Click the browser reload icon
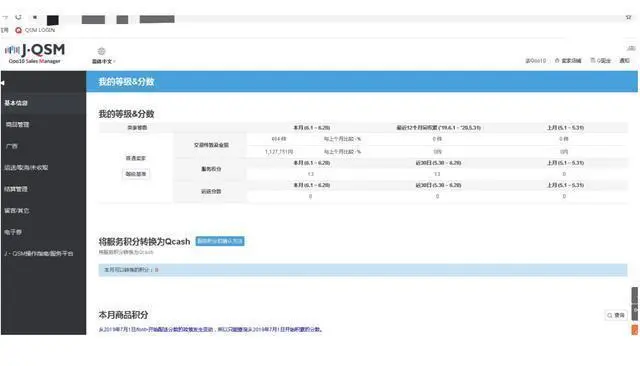The width and height of the screenshot is (640, 366). (x=18, y=18)
